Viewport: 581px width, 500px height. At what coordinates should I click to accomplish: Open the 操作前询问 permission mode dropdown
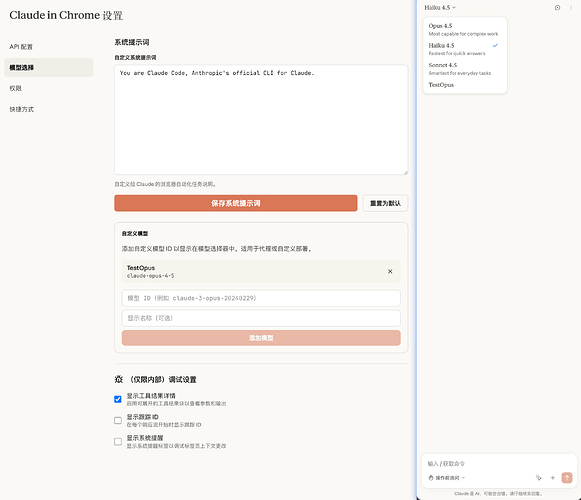click(446, 478)
